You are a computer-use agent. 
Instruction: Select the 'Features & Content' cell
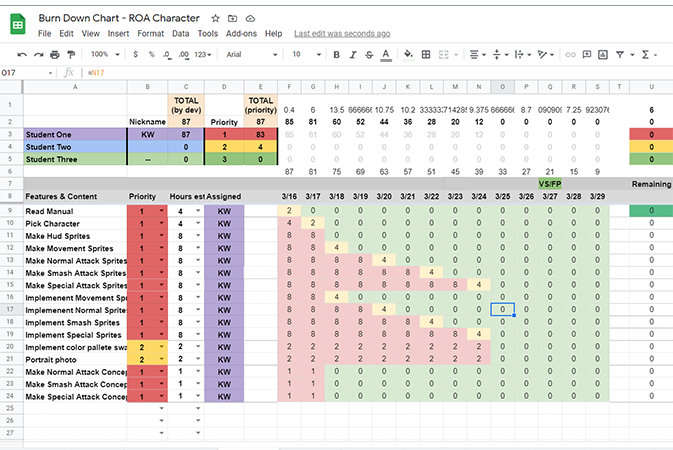[x=75, y=196]
